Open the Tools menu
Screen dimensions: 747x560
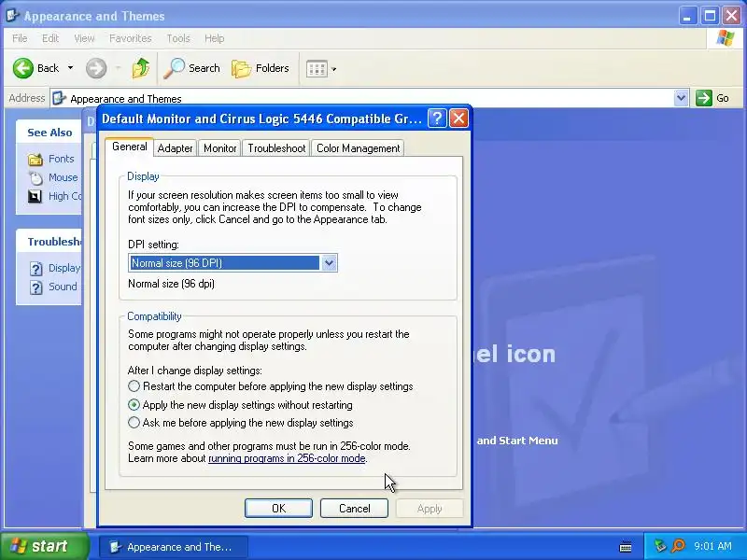point(178,38)
